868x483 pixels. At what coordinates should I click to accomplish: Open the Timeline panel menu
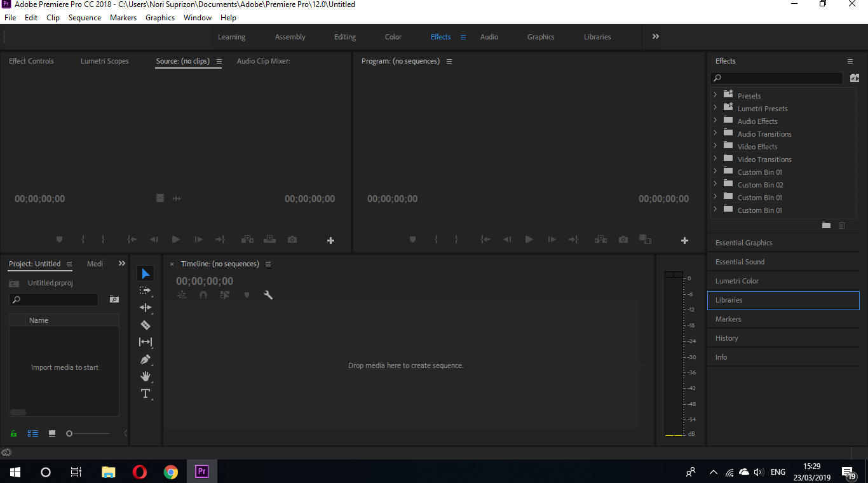pos(268,264)
